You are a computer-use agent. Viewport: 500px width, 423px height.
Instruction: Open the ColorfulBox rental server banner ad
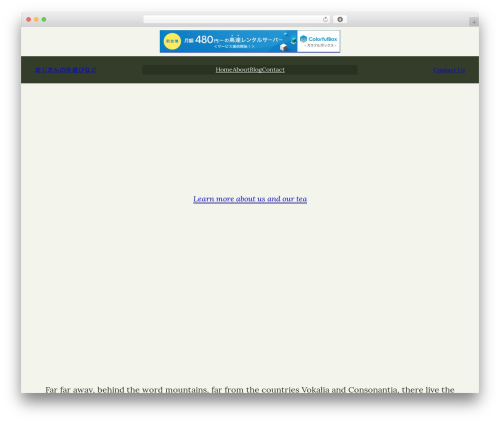250,41
